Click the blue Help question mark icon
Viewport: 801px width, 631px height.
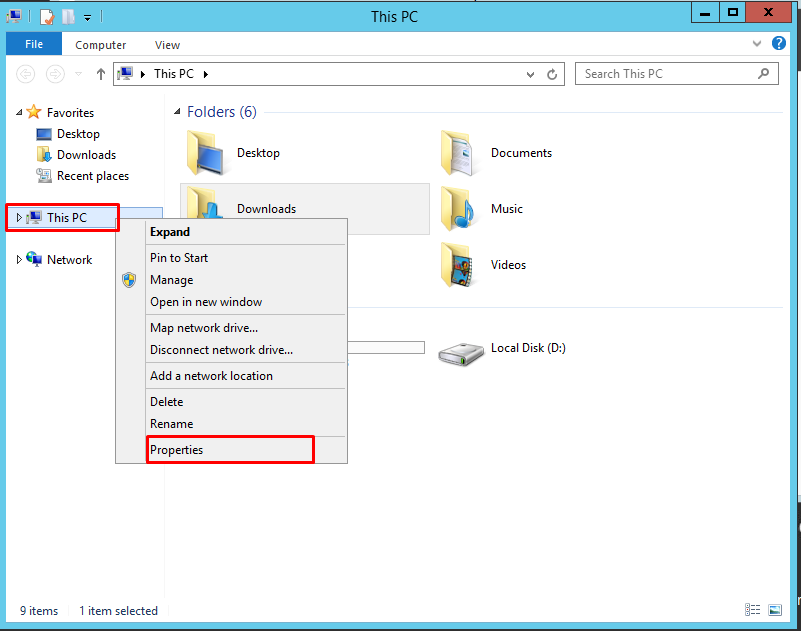coord(779,43)
